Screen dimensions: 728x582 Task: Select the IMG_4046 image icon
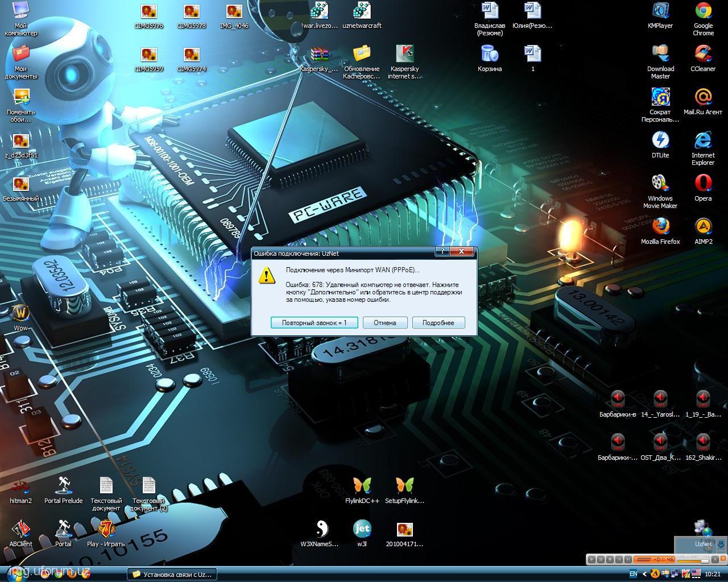tap(234, 16)
